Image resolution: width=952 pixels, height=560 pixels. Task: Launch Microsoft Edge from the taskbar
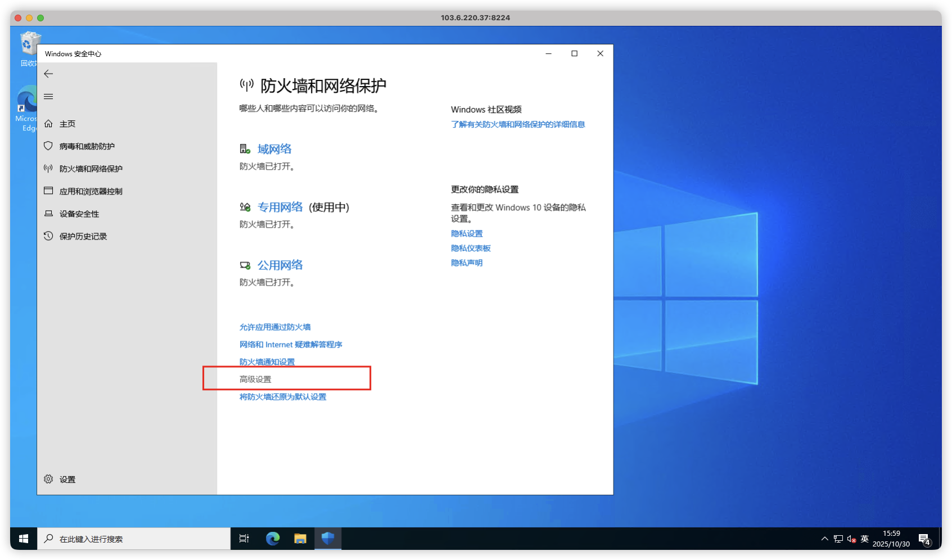click(273, 538)
